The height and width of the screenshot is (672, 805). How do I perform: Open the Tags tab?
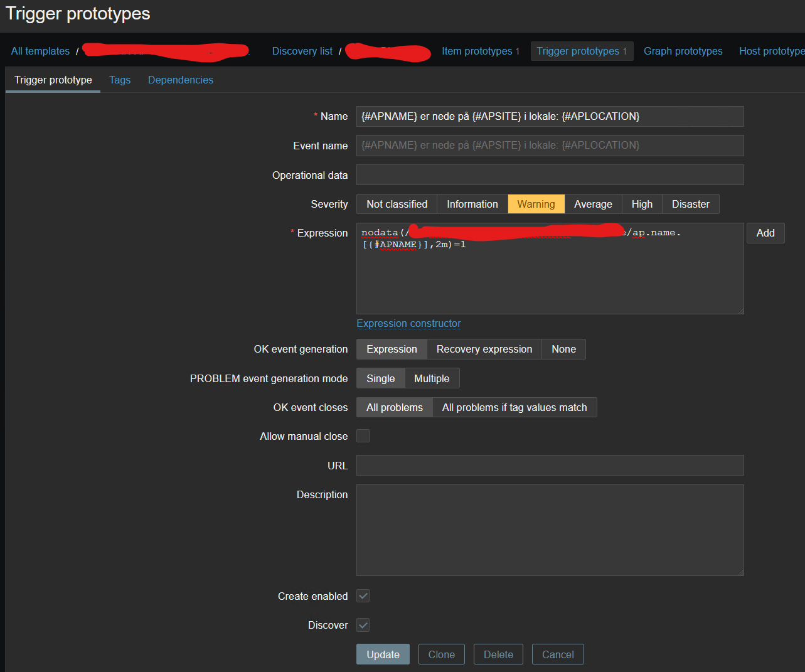pos(120,80)
